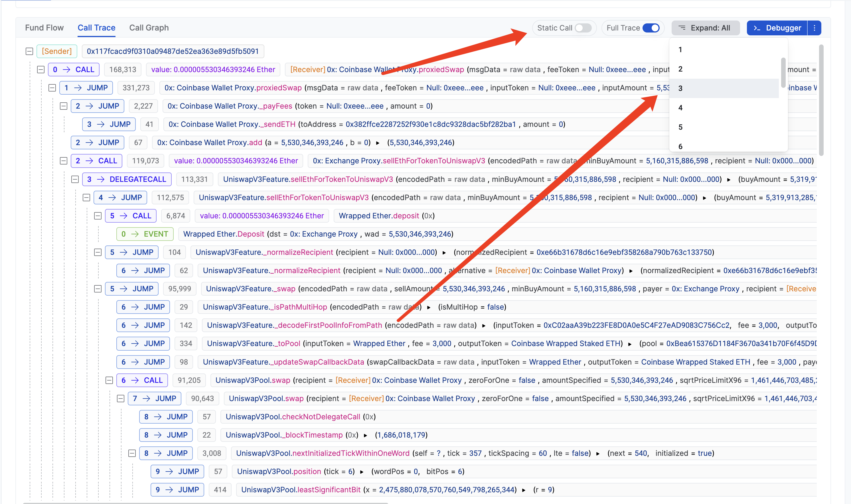This screenshot has width=851, height=504.
Task: Click the Debugger kebab menu icon
Action: coord(814,28)
